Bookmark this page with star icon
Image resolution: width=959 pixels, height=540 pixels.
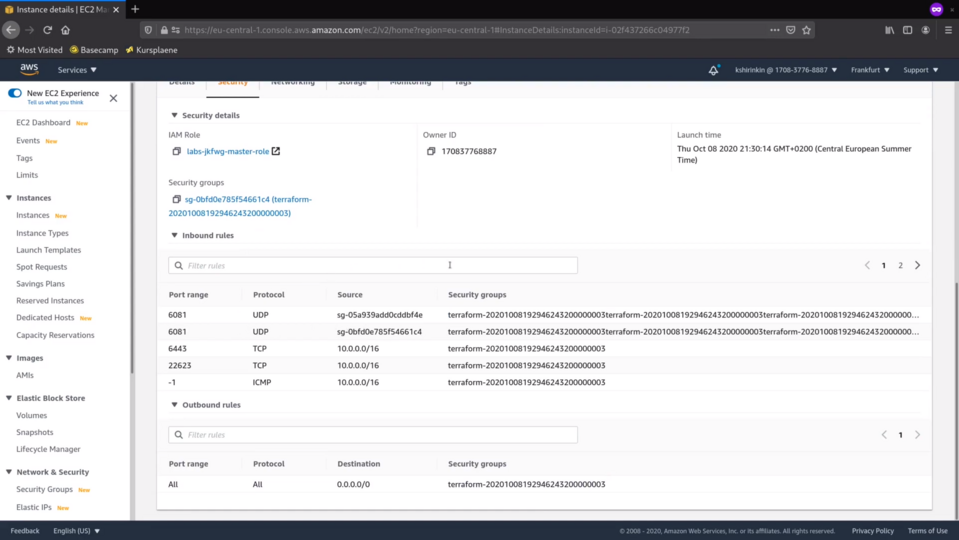(807, 30)
